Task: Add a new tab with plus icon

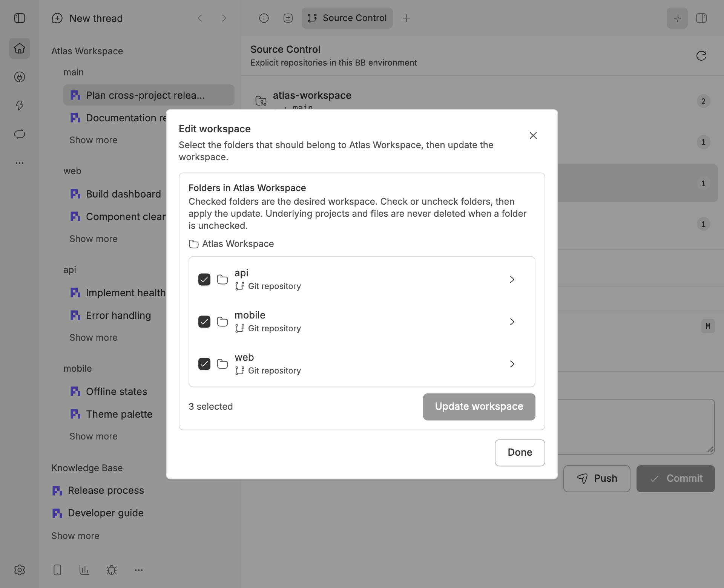Action: pyautogui.click(x=406, y=18)
